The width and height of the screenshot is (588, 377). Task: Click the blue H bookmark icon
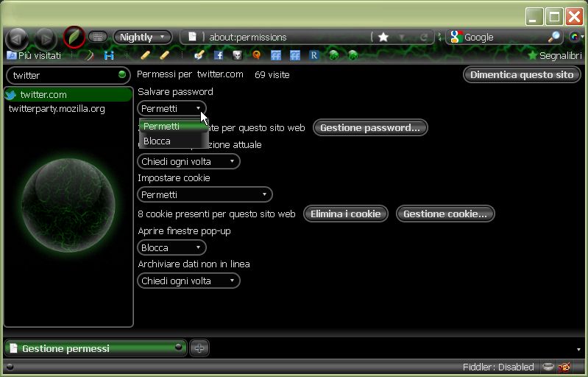109,55
